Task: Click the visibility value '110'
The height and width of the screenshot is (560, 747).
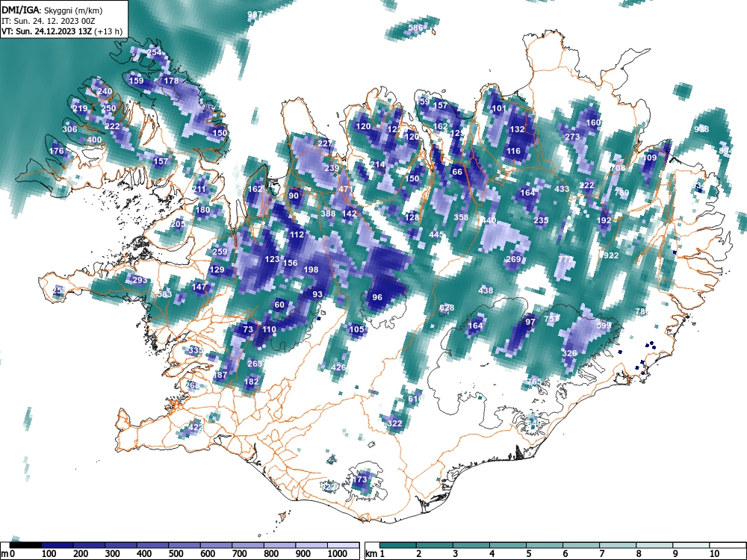Action: coord(269,329)
